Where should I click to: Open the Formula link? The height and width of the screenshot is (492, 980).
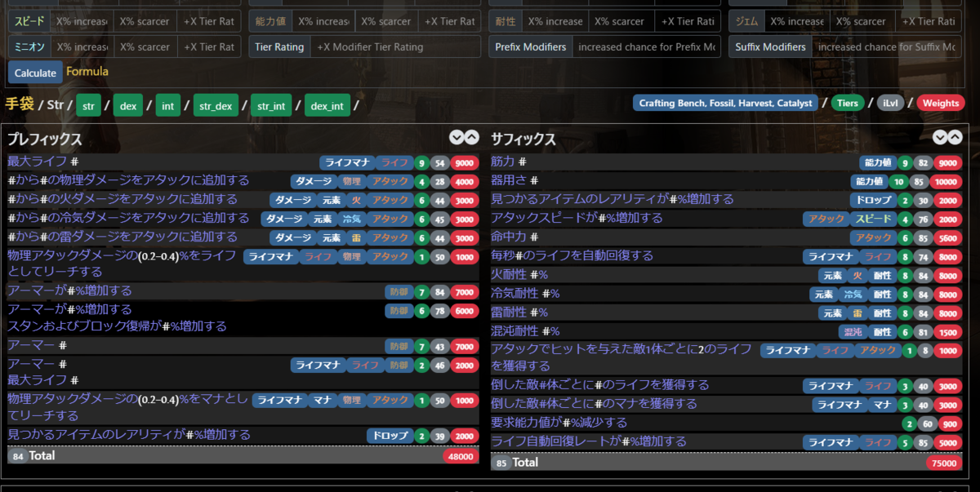pyautogui.click(x=87, y=72)
